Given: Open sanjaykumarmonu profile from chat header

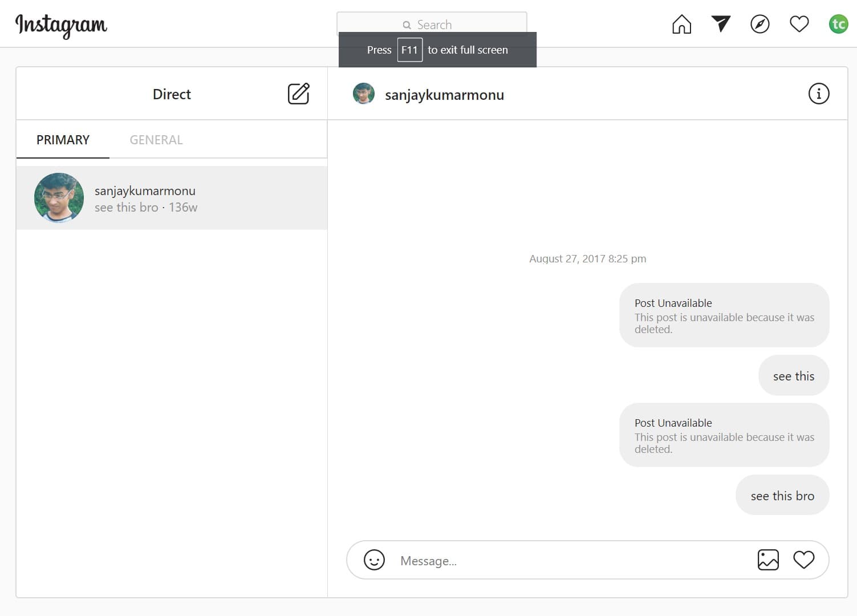Looking at the screenshot, I should click(x=444, y=95).
